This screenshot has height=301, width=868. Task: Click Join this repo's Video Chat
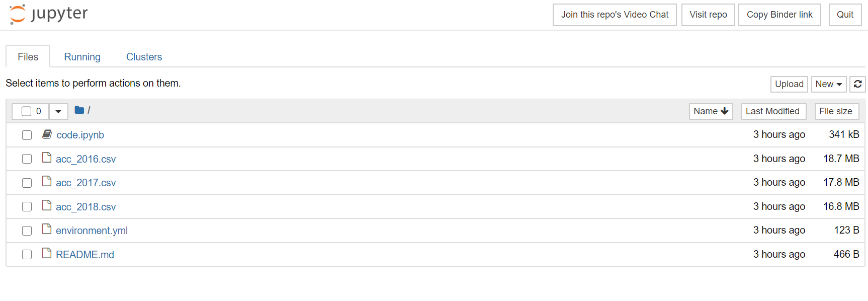(615, 15)
